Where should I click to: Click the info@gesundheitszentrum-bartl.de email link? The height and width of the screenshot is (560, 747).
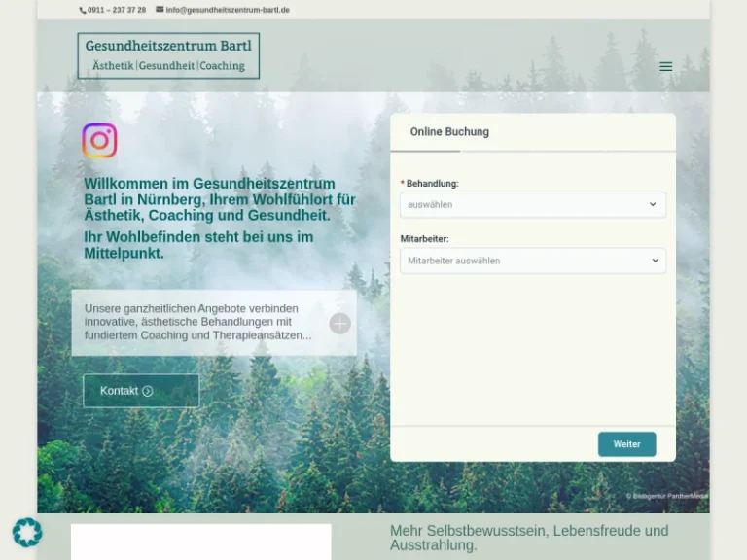(x=228, y=10)
